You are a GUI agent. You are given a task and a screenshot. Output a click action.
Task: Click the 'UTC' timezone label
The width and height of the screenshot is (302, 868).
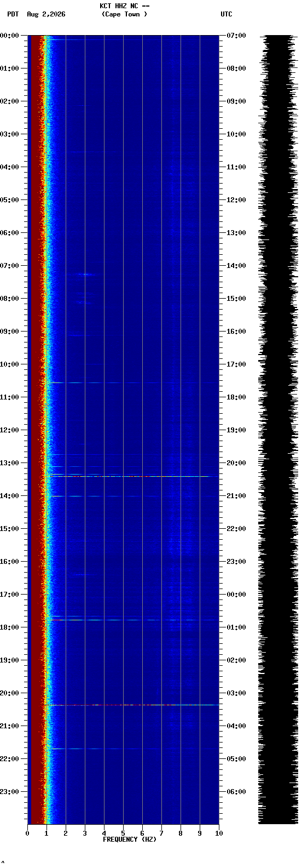click(226, 14)
